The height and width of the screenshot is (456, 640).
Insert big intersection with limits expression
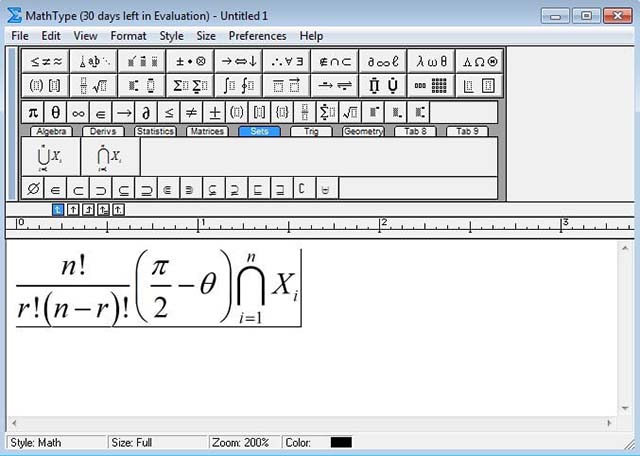coord(110,157)
